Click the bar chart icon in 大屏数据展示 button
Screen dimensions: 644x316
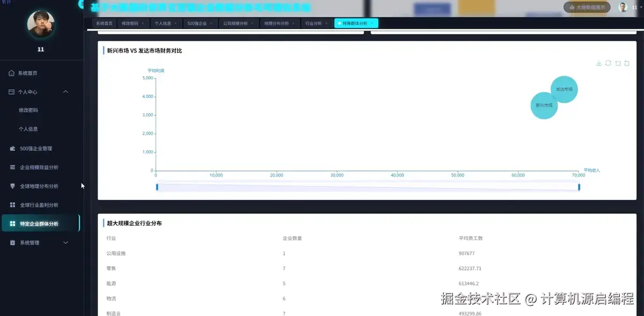572,8
